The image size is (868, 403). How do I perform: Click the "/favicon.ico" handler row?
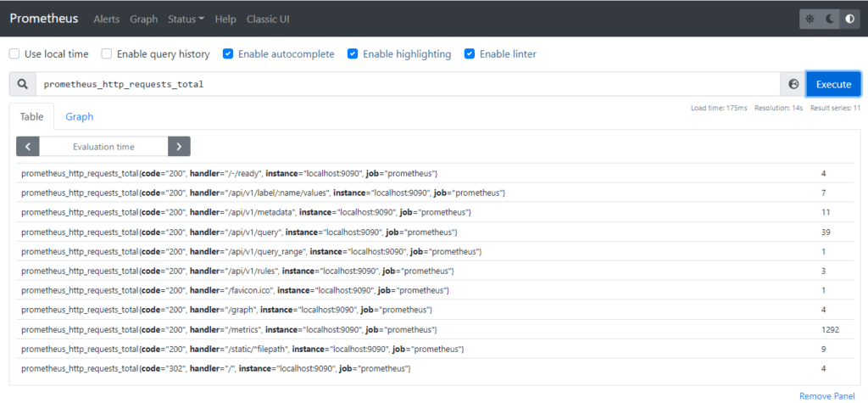435,290
